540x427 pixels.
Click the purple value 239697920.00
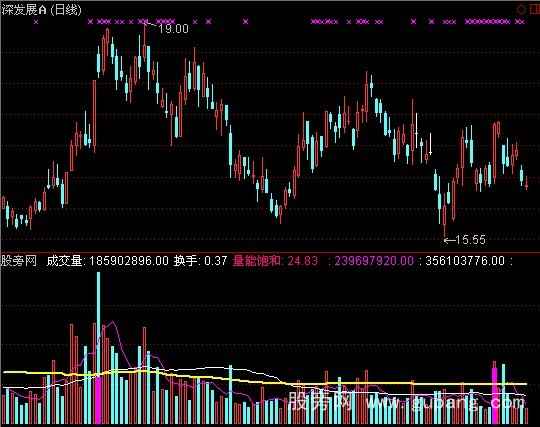[x=374, y=261]
